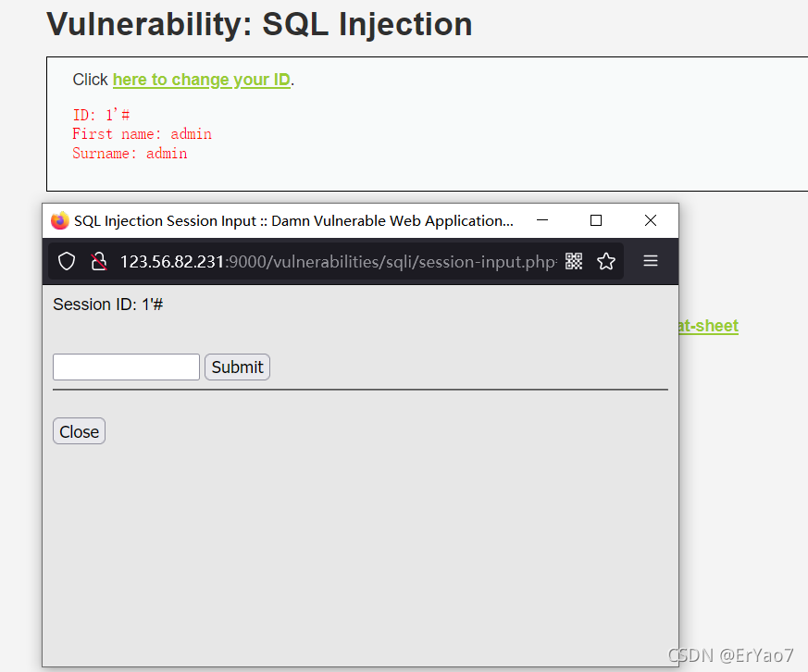Click the URL in the popup address bar

pyautogui.click(x=338, y=262)
